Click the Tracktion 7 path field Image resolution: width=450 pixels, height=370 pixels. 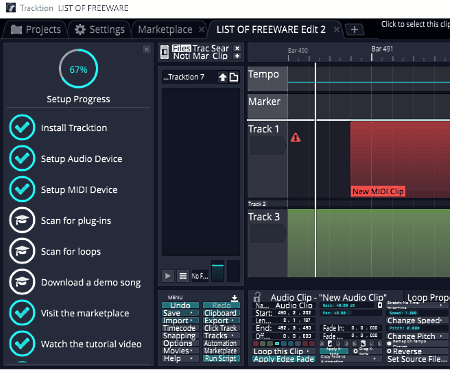tap(189, 77)
